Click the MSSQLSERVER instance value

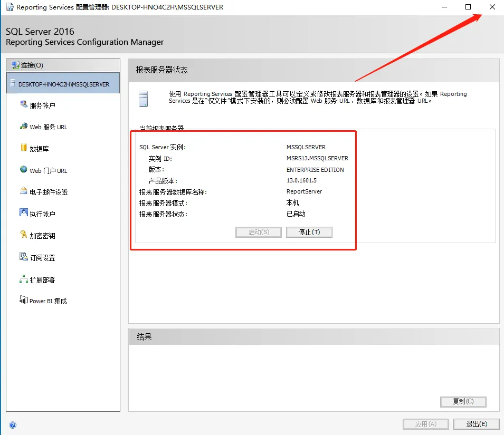click(306, 147)
